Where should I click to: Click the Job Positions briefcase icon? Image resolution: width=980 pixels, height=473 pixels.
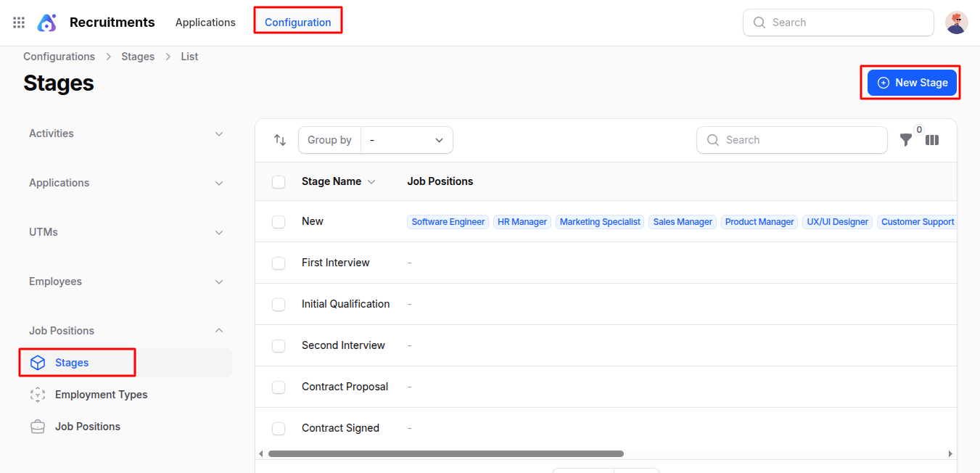(x=38, y=427)
